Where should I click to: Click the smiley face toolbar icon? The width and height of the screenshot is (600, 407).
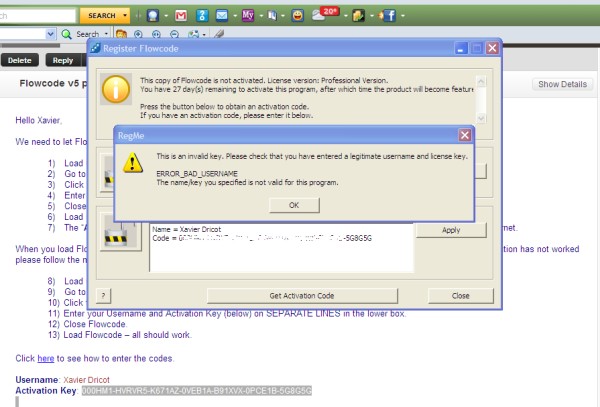pyautogui.click(x=297, y=16)
